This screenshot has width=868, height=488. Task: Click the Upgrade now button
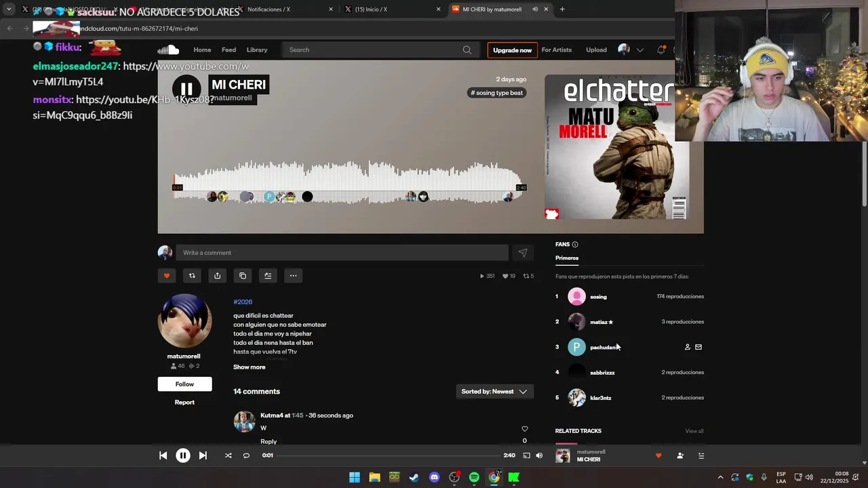[x=512, y=50]
